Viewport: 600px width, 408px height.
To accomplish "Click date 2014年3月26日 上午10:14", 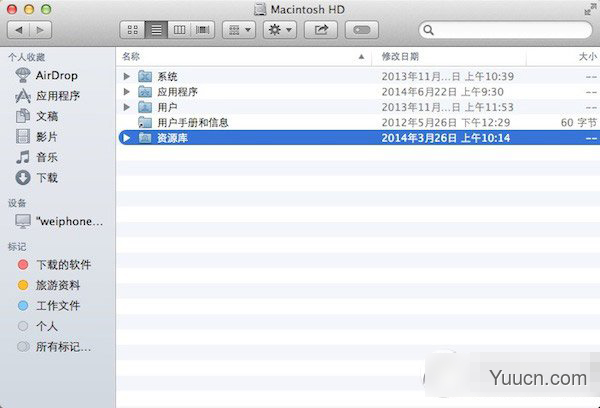I will [446, 138].
